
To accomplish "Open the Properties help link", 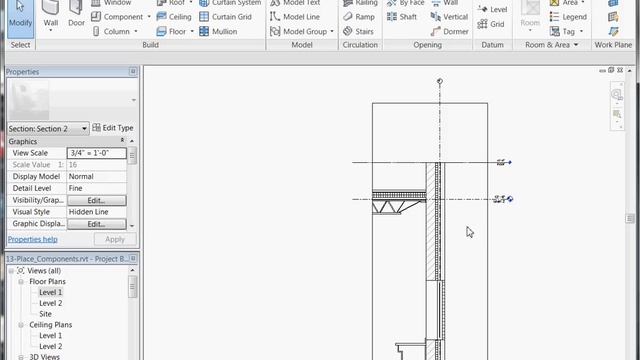I will point(33,239).
